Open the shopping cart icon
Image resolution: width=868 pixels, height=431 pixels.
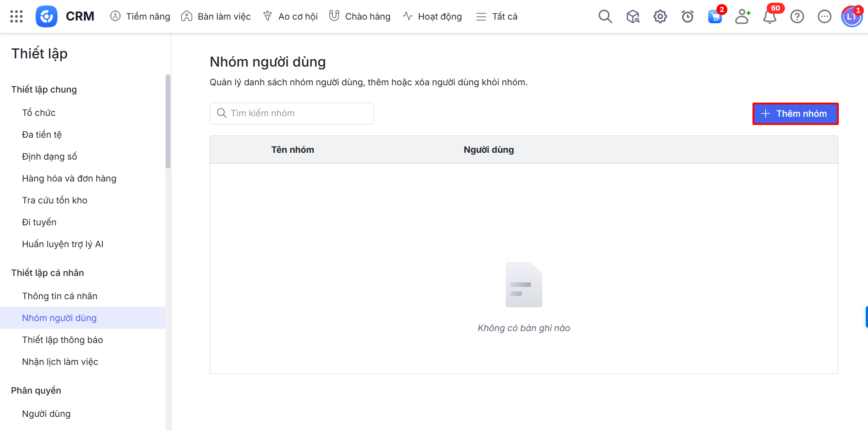715,17
